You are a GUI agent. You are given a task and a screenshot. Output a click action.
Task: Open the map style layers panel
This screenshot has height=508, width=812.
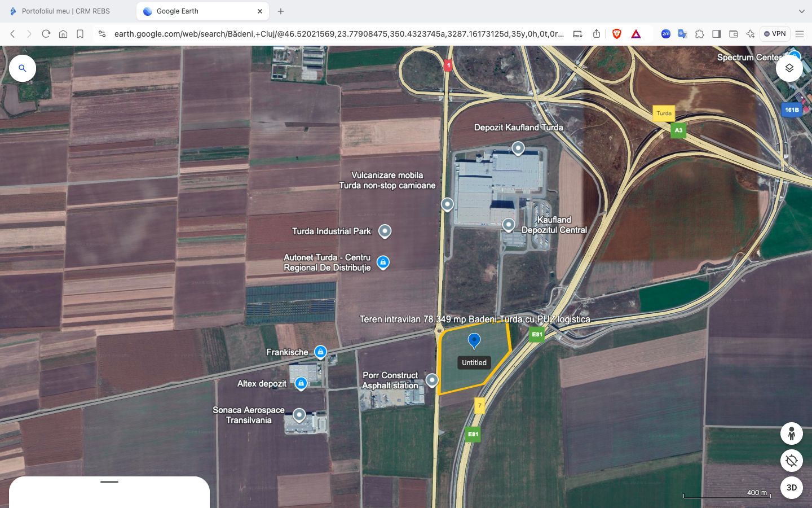tap(789, 68)
